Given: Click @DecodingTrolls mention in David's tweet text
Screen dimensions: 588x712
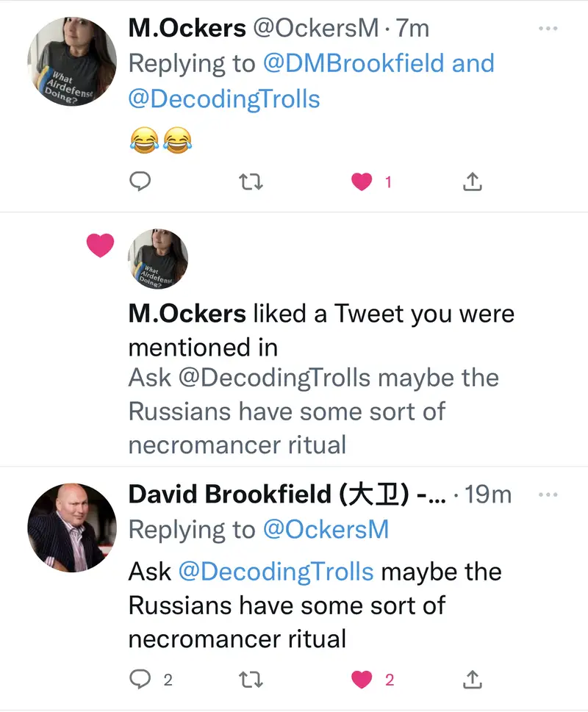Looking at the screenshot, I should (287, 572).
